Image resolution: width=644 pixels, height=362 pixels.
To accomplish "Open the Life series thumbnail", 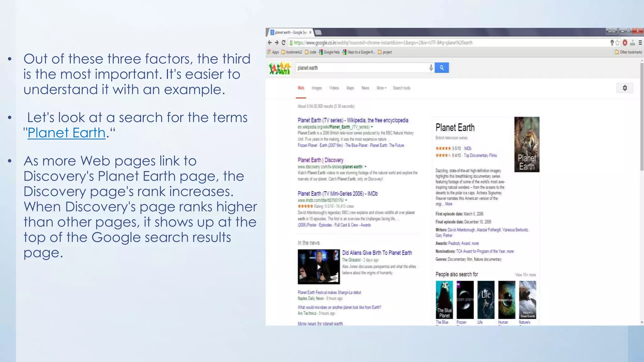I will tap(486, 300).
